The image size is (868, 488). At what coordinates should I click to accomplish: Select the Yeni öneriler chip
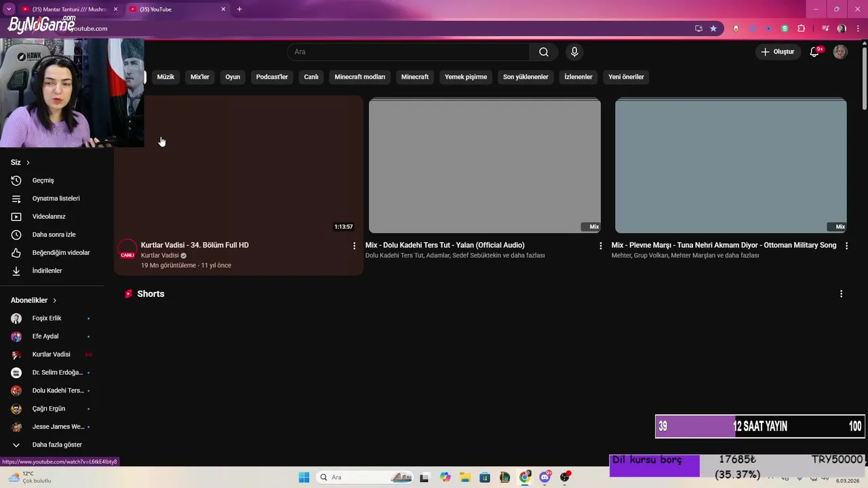click(626, 77)
